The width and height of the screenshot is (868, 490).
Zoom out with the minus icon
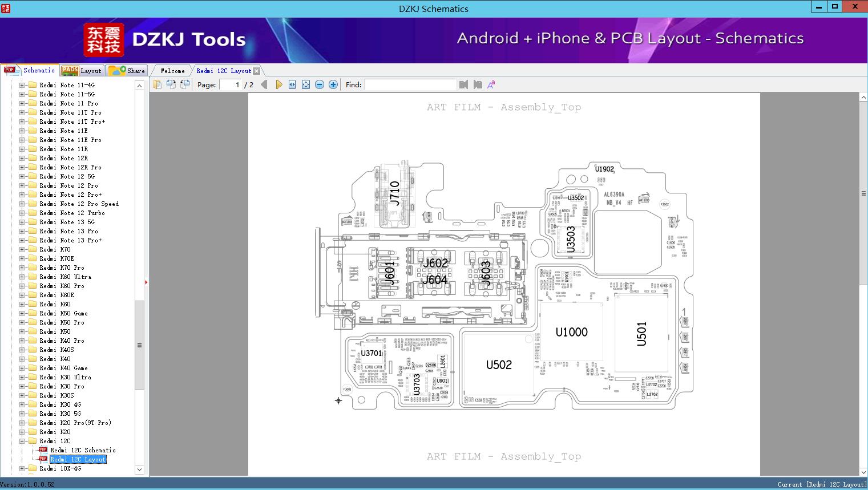tap(320, 84)
